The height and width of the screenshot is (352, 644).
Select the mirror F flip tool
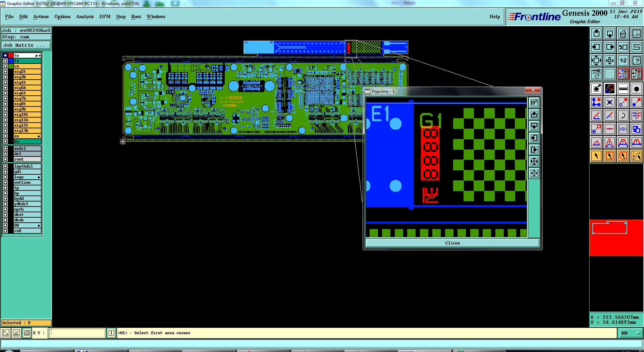636,116
